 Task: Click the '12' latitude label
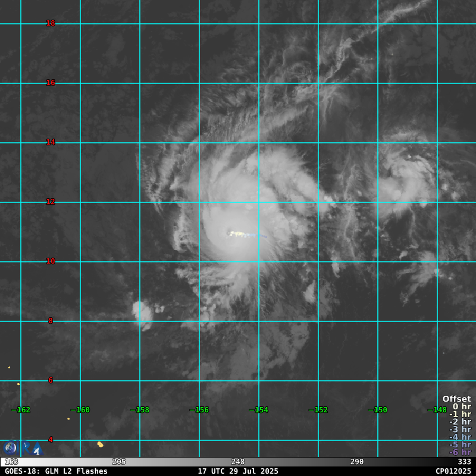tap(51, 202)
